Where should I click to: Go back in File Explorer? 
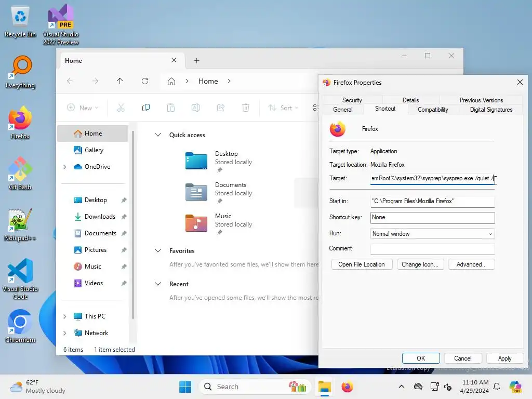click(x=70, y=81)
